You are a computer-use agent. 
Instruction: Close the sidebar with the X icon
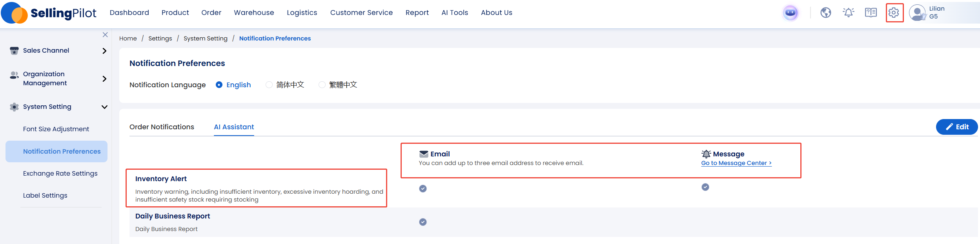click(x=105, y=35)
